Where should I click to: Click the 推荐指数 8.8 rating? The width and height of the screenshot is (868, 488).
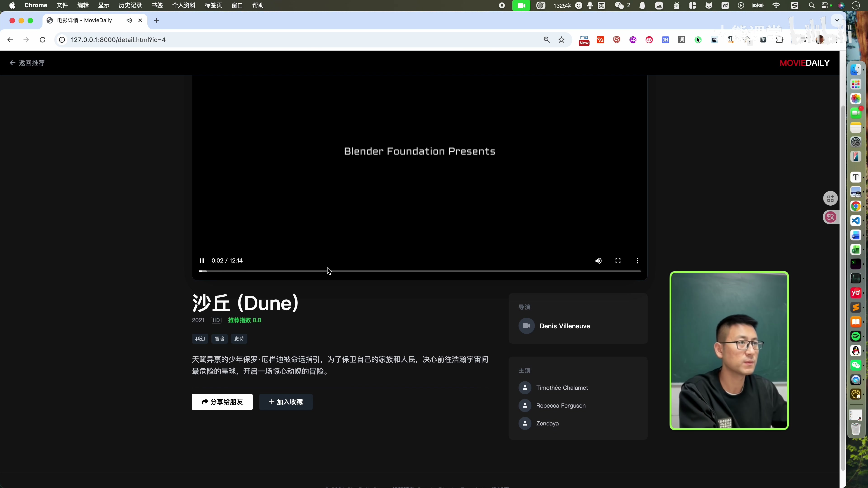[x=245, y=320]
